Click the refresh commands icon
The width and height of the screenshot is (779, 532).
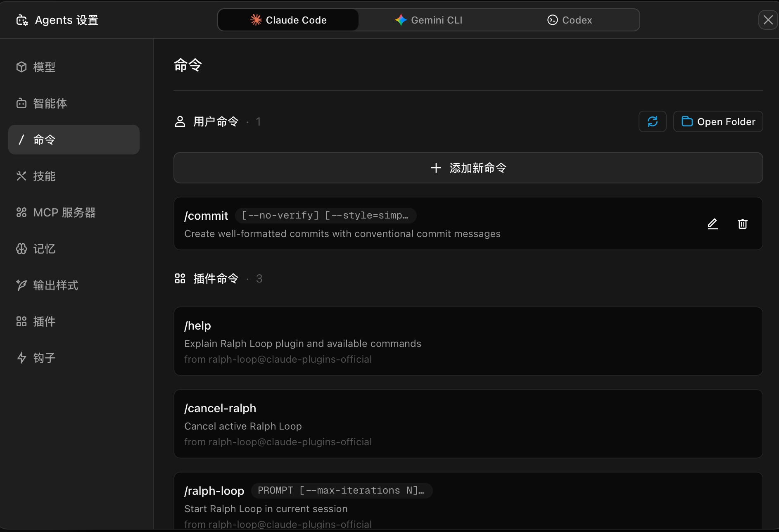tap(652, 121)
